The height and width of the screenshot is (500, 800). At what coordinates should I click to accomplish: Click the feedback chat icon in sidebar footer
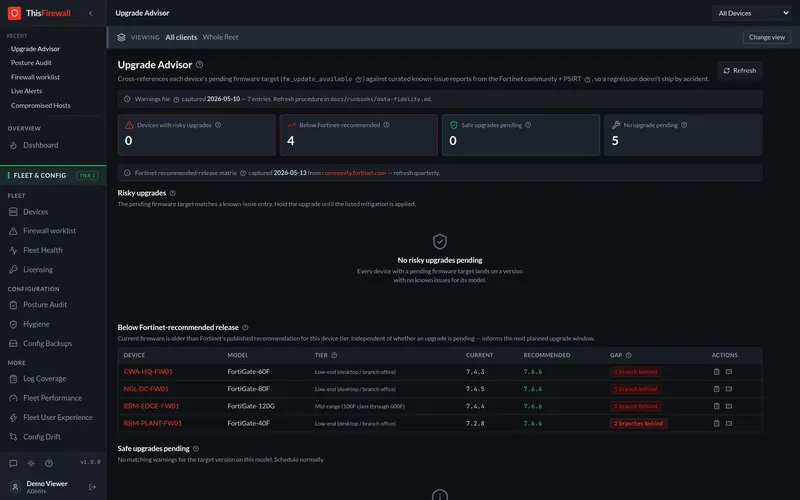(13, 463)
